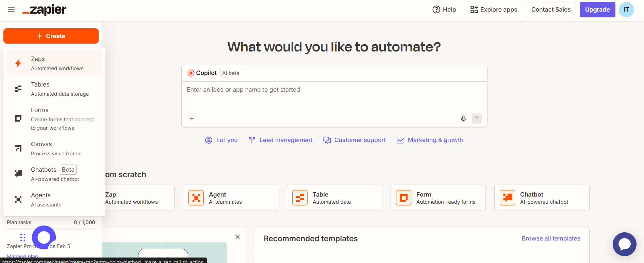Click the Recommended templates heading
Viewport: 644px width, 263px height.
click(x=311, y=238)
